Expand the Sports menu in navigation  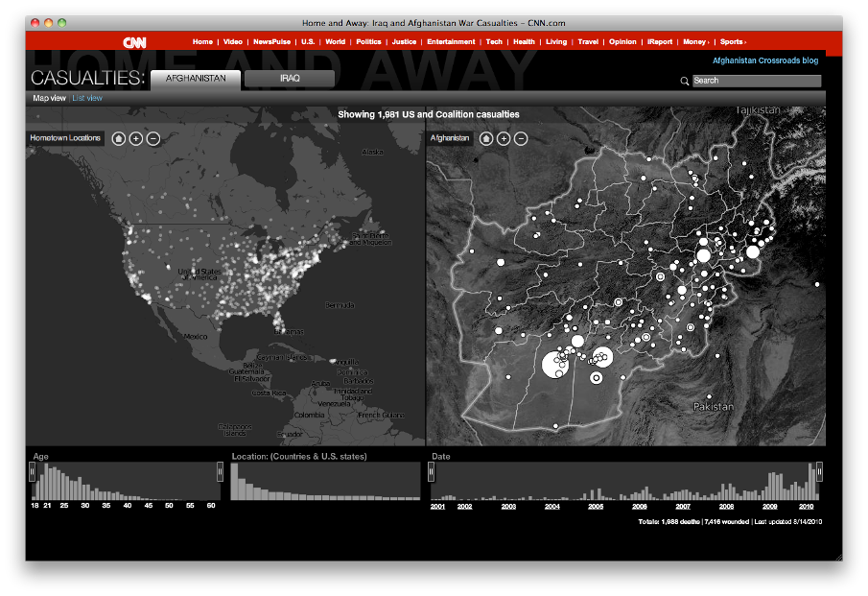tap(732, 42)
